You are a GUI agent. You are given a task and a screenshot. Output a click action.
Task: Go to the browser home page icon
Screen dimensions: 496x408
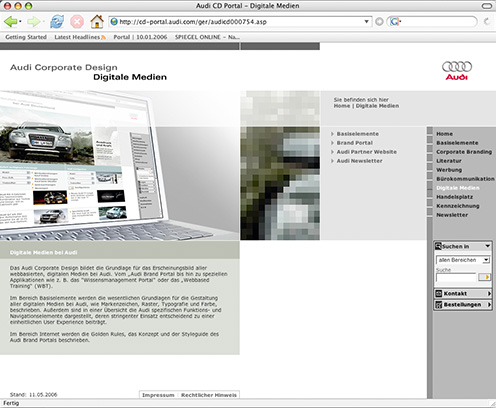point(97,22)
